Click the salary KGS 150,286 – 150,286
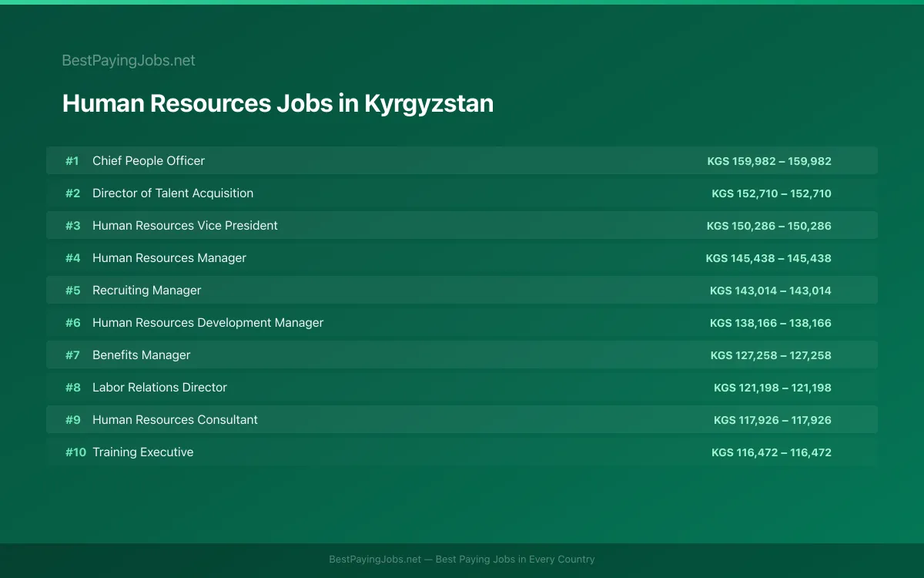 [x=769, y=226]
